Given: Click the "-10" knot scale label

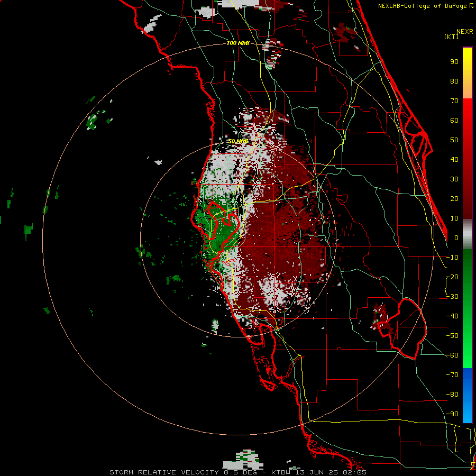Looking at the screenshot, I should pyautogui.click(x=452, y=258).
